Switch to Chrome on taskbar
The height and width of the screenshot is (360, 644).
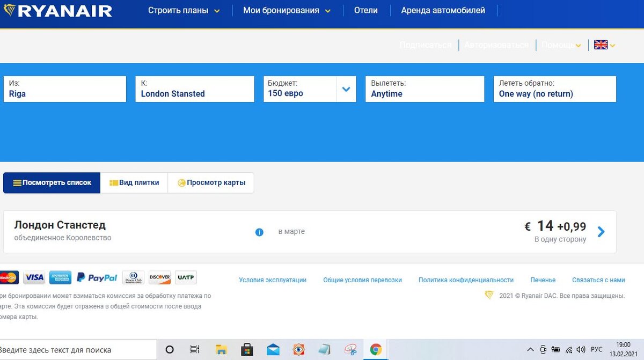pos(376,350)
